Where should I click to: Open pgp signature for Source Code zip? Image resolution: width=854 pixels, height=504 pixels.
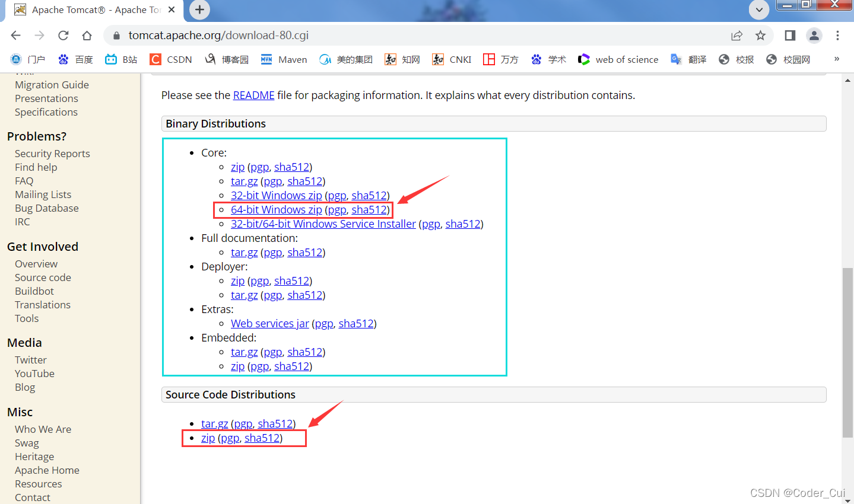click(x=230, y=438)
